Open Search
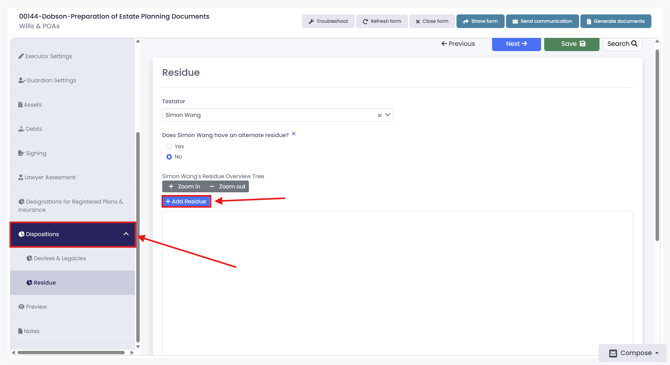Image resolution: width=670 pixels, height=365 pixels. (x=622, y=44)
